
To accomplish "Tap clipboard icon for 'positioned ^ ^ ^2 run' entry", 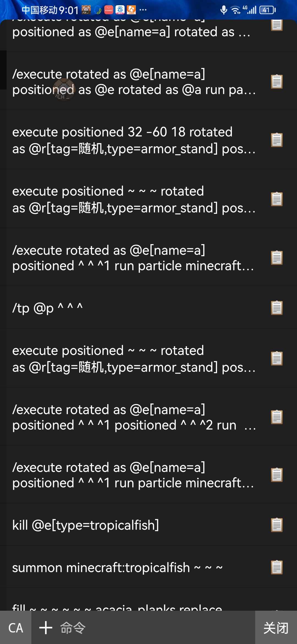I will point(277,417).
